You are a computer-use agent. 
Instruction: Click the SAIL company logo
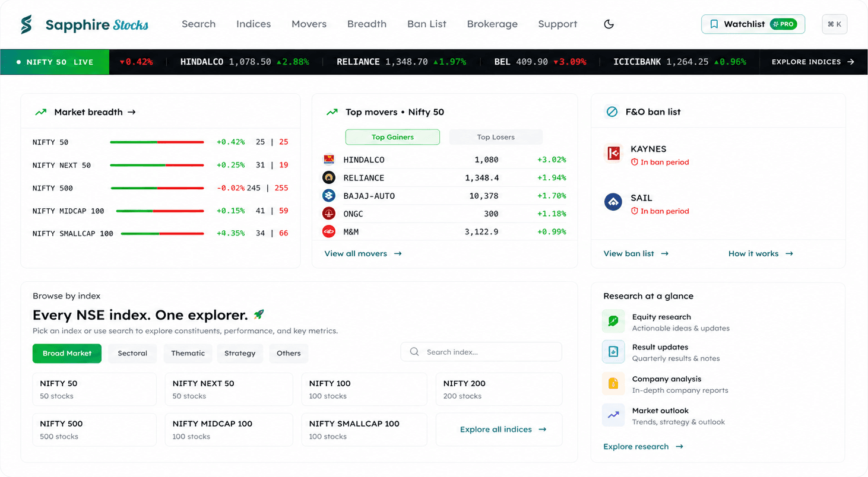click(x=613, y=202)
